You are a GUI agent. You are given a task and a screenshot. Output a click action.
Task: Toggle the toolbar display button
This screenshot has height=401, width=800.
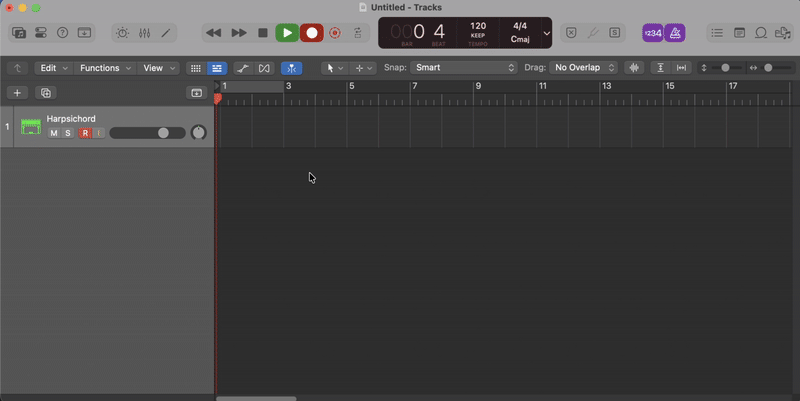click(84, 33)
